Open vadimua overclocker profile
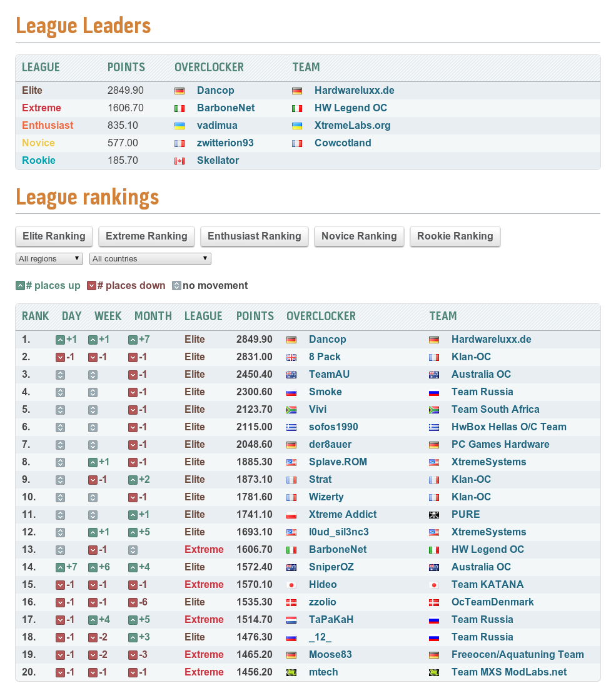 217,126
